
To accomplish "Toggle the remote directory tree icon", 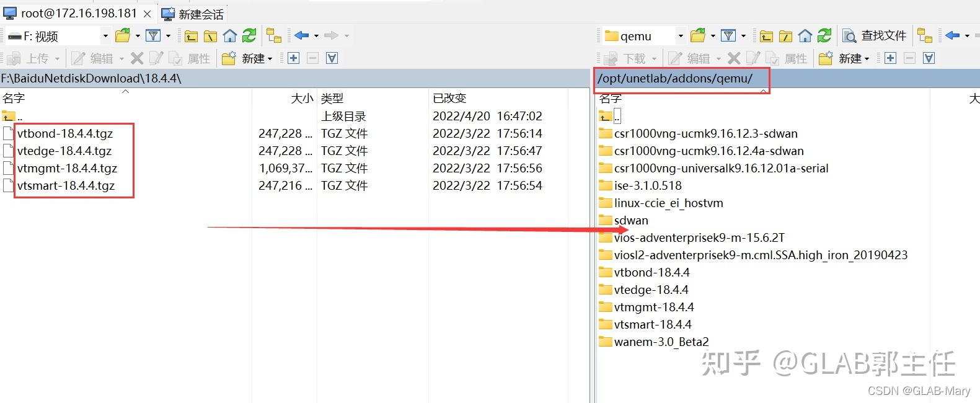I will (925, 36).
